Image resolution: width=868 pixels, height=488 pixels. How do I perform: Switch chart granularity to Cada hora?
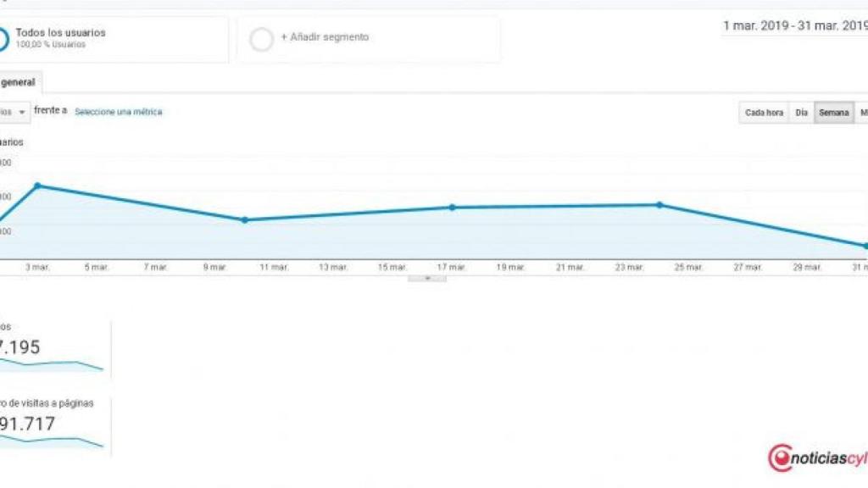[x=763, y=113]
